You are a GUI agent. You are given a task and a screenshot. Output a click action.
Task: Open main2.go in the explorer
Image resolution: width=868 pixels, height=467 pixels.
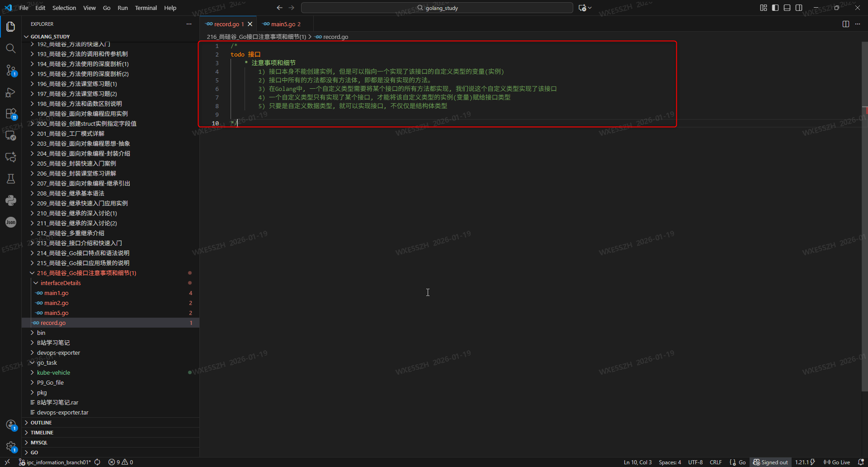[56, 303]
